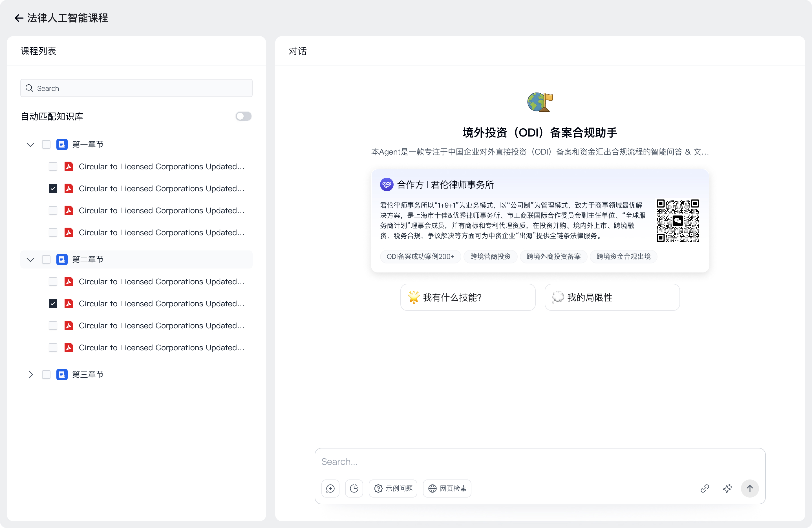Click the globe-and-flag agent avatar
Image resolution: width=812 pixels, height=528 pixels.
(x=540, y=102)
